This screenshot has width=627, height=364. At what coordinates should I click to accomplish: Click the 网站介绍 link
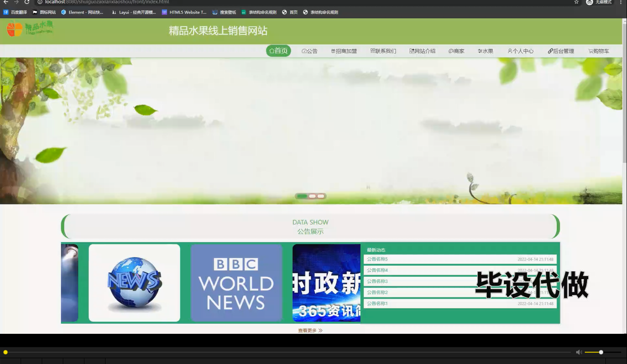pos(422,51)
